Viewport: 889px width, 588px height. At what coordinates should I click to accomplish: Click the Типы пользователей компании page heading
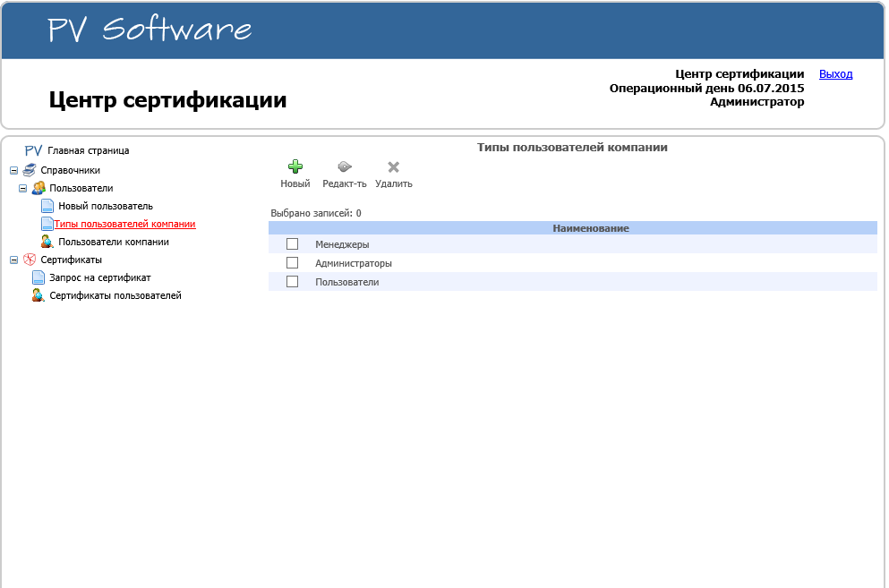[x=572, y=148]
